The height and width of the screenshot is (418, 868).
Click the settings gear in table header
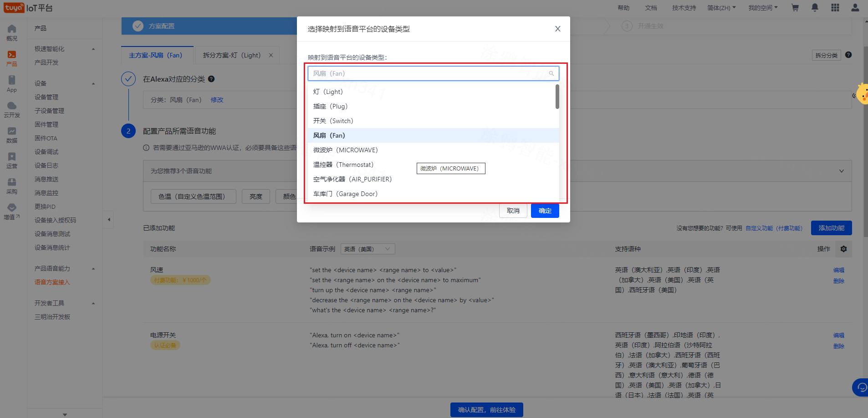click(843, 249)
